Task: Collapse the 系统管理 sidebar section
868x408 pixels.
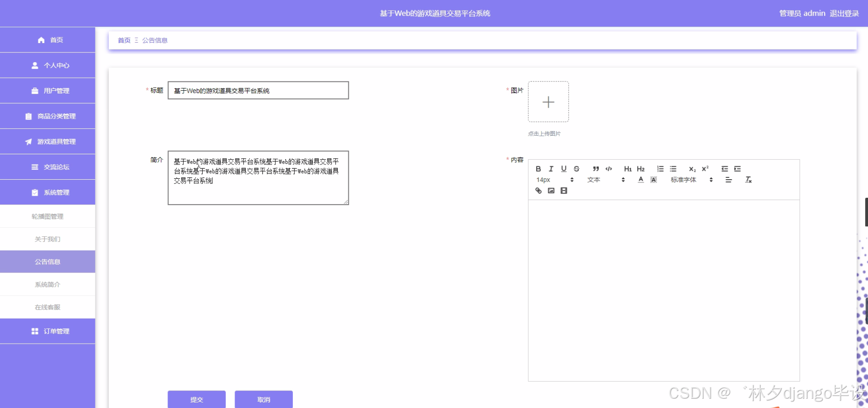Action: [x=48, y=193]
